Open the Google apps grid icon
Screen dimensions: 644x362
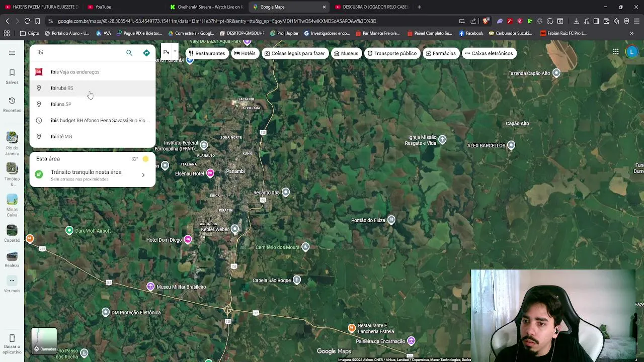(x=616, y=52)
